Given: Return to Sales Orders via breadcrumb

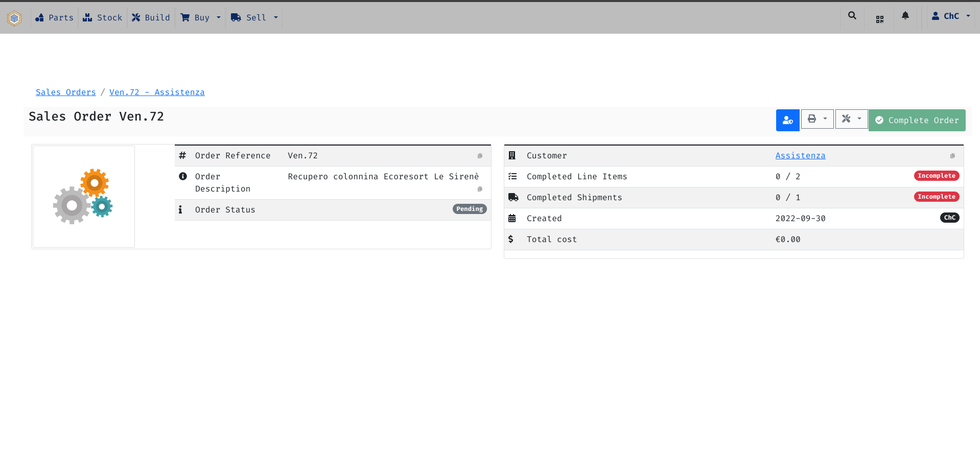Looking at the screenshot, I should coord(65,92).
